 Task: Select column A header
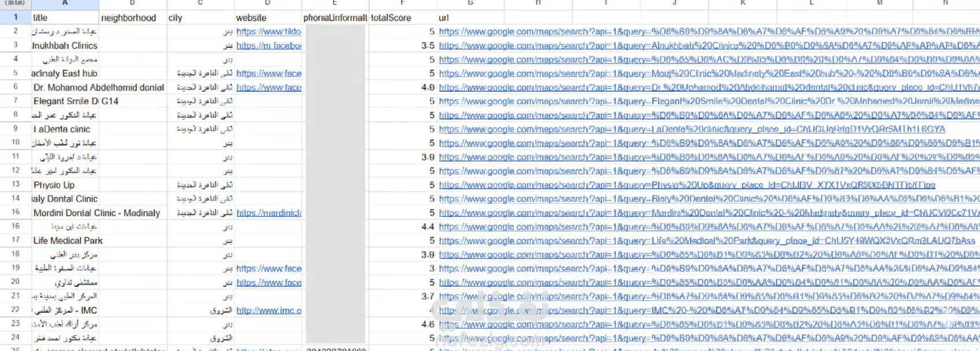tap(65, 3)
